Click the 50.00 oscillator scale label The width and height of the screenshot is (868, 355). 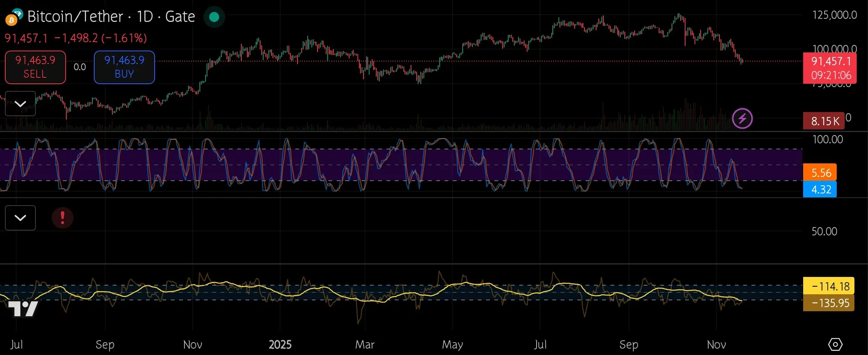click(824, 231)
